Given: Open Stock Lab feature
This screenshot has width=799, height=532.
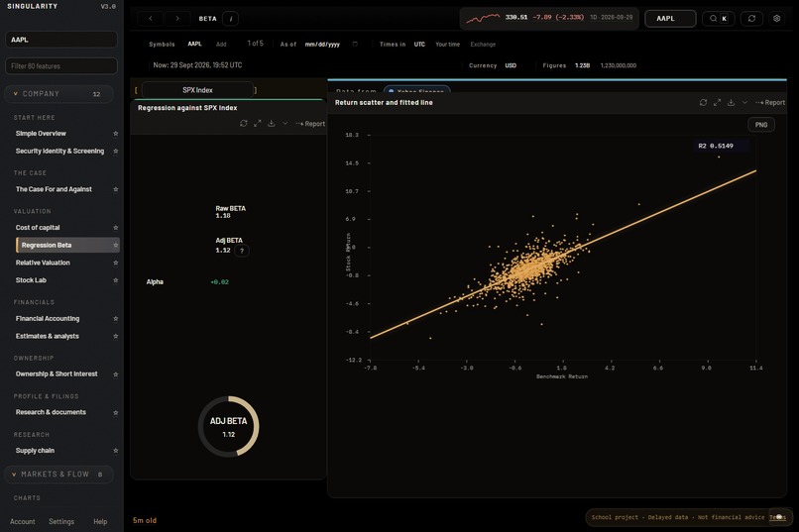Looking at the screenshot, I should (x=31, y=280).
